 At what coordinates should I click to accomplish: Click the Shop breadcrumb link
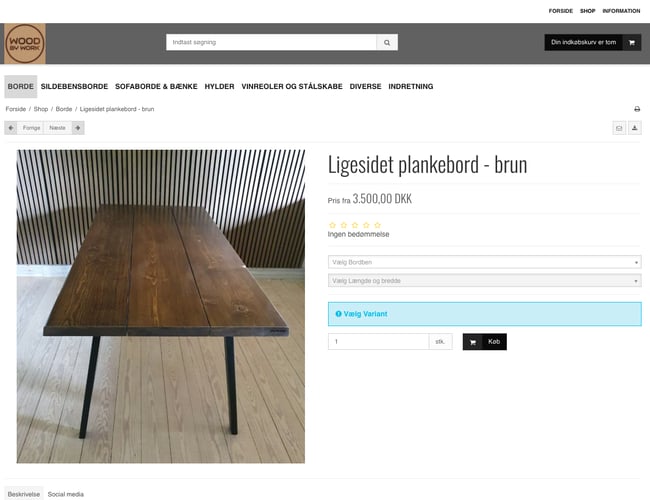coord(41,109)
